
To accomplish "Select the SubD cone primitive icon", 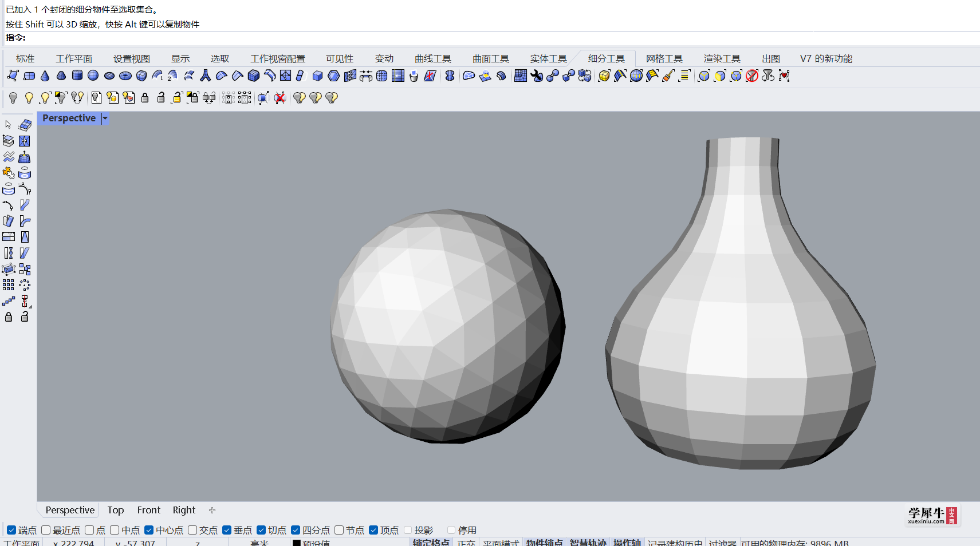I will [45, 76].
